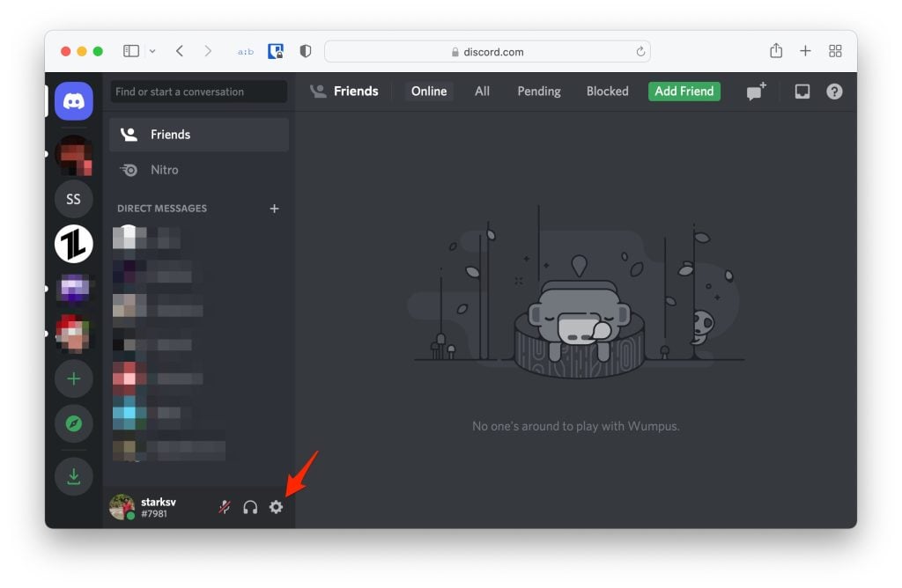Create a new DM plus icon
902x588 pixels.
click(x=275, y=209)
